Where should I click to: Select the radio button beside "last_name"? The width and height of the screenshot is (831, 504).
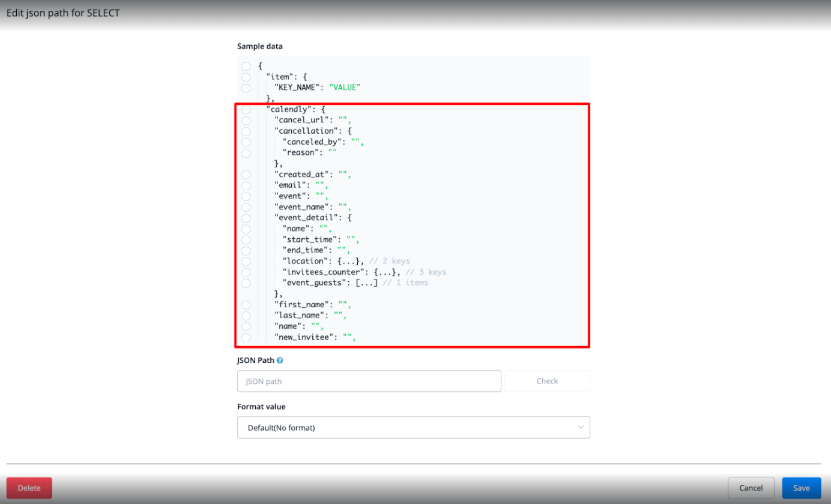(x=246, y=316)
